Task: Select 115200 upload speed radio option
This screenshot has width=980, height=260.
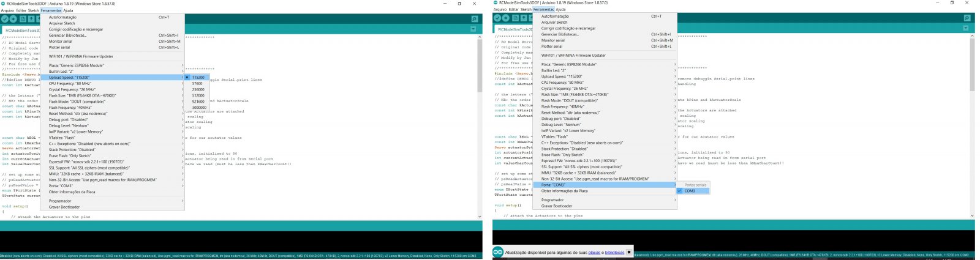Action: pyautogui.click(x=197, y=77)
